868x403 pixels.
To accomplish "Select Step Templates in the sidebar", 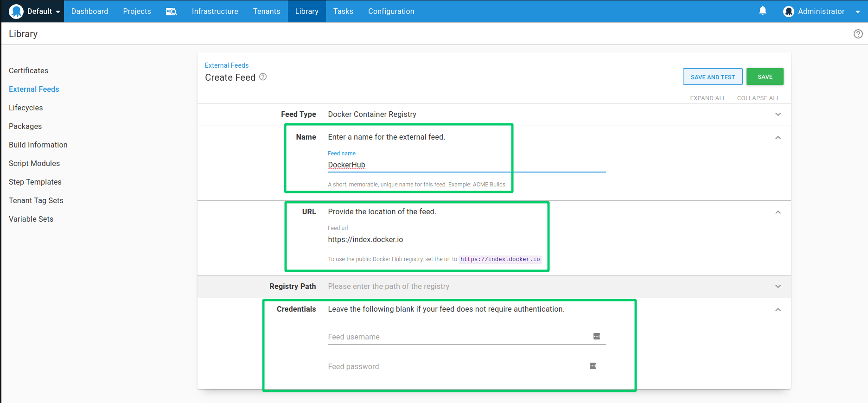I will click(35, 182).
